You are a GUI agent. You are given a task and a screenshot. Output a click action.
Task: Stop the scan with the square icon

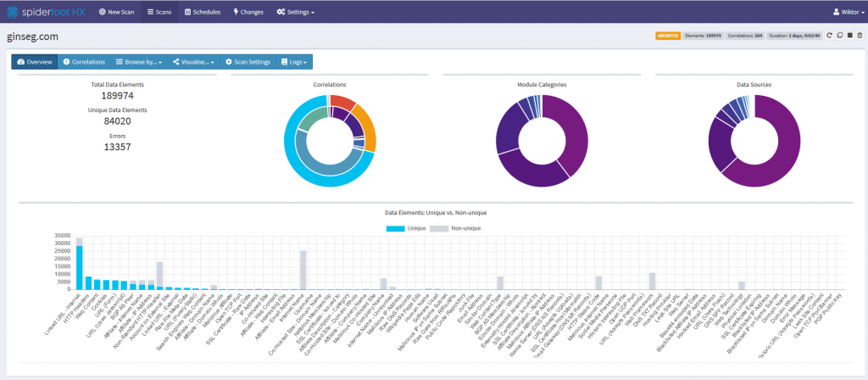pos(849,36)
